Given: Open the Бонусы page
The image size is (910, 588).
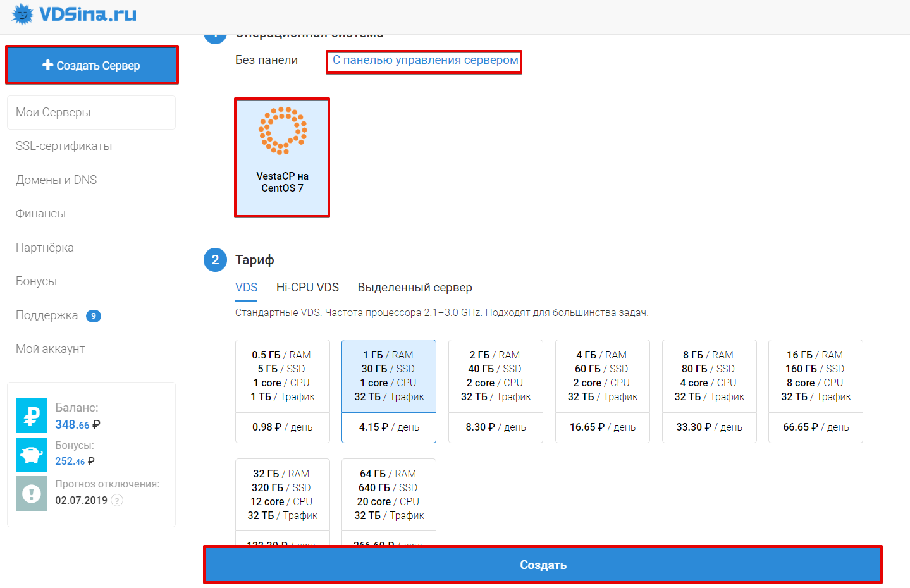Looking at the screenshot, I should [36, 281].
